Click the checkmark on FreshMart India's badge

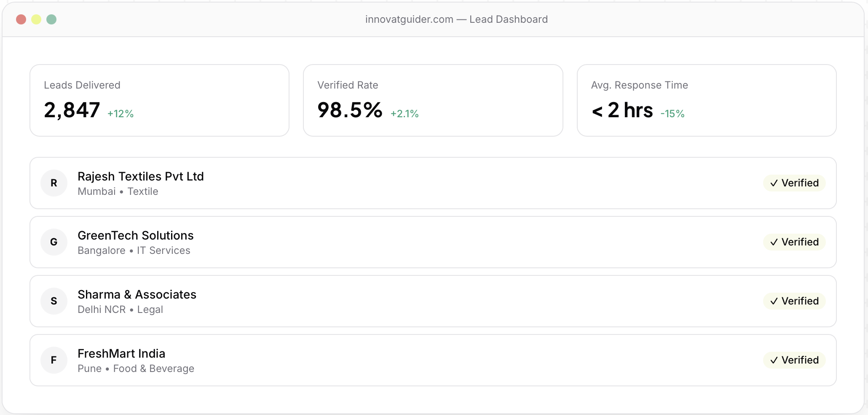pyautogui.click(x=774, y=360)
